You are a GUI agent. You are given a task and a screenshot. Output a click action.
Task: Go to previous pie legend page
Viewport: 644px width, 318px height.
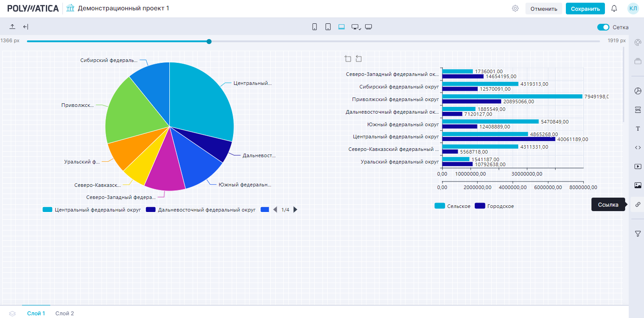[x=275, y=210]
